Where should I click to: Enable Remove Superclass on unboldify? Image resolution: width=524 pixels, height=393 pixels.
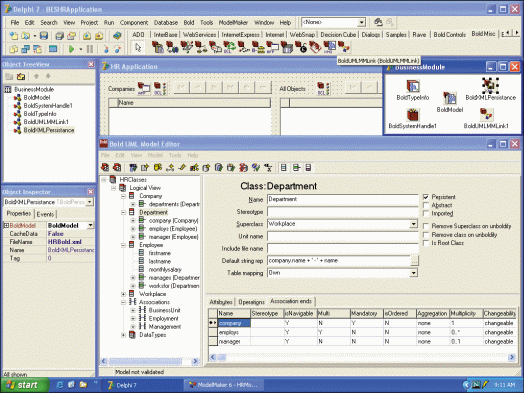pos(426,226)
